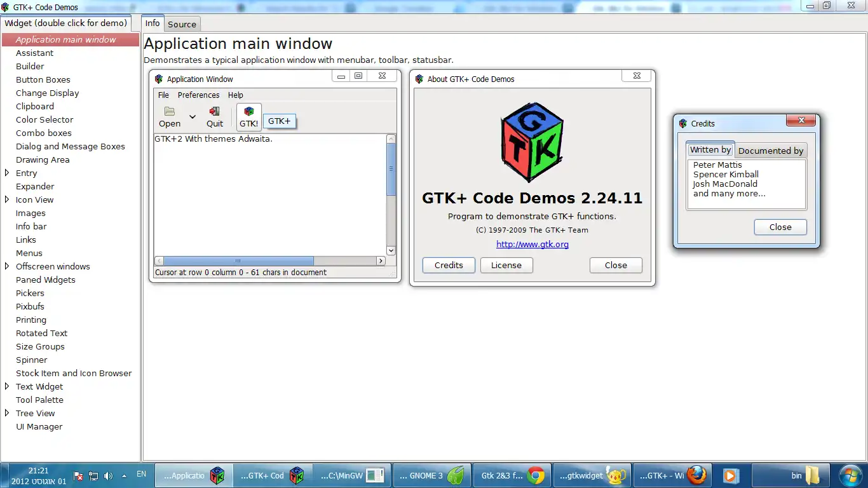Click the Action Center flag tray icon
Image resolution: width=868 pixels, height=488 pixels.
79,475
